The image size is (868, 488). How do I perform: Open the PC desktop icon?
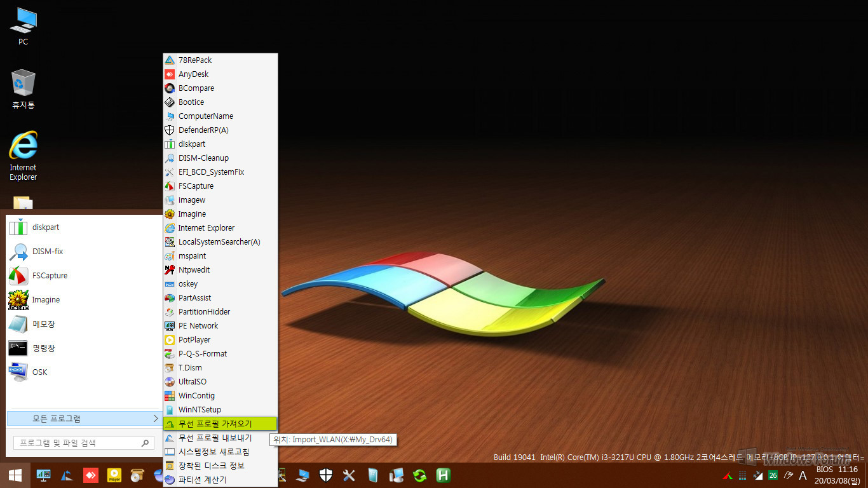[23, 26]
